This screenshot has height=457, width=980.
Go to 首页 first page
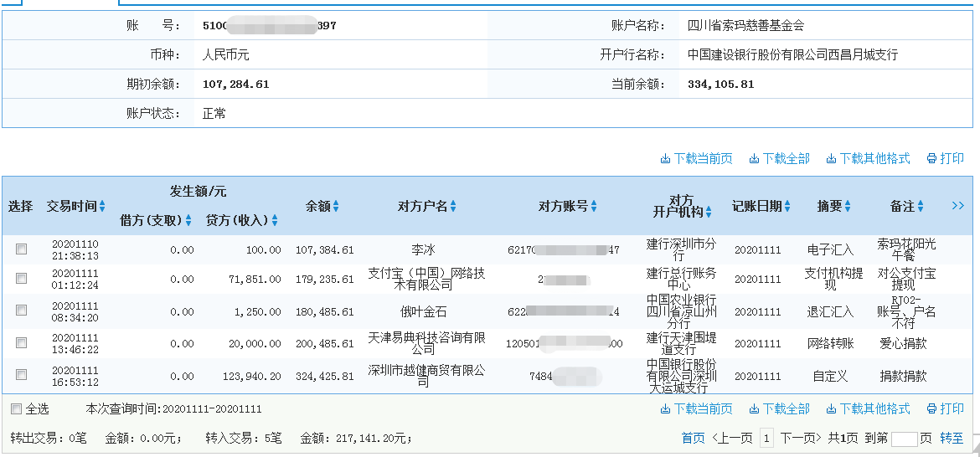693,438
